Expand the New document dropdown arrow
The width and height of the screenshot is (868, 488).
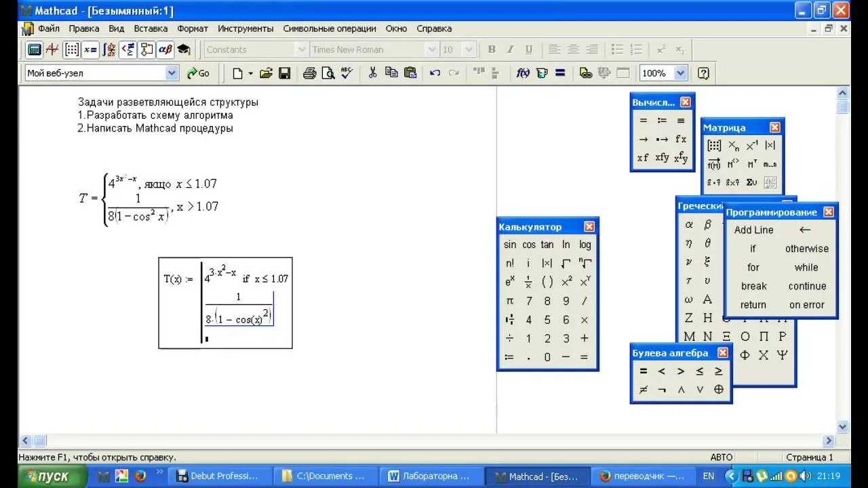tap(250, 73)
